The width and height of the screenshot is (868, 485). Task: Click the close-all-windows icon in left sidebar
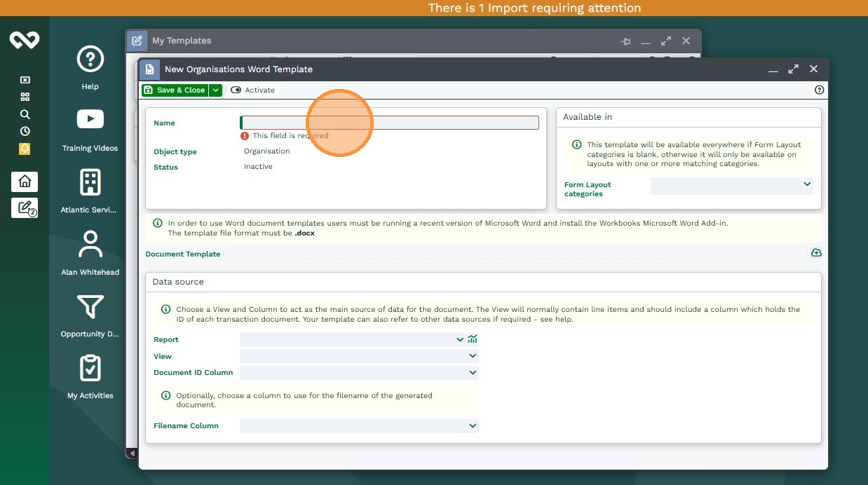25,80
